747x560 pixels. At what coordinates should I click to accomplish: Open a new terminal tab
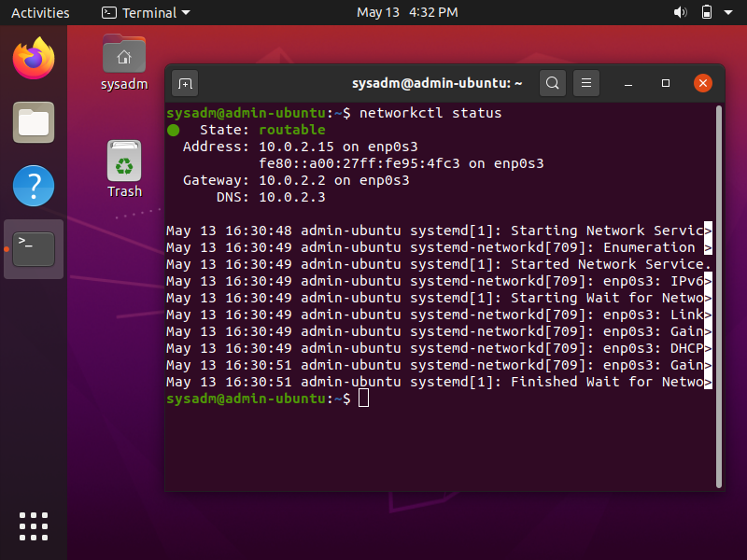click(x=185, y=83)
